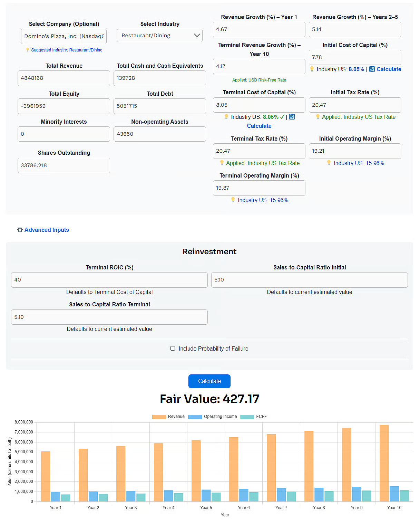Click calculator icon under Terminal Cost of Capital
420x525 pixels.
coord(292,117)
